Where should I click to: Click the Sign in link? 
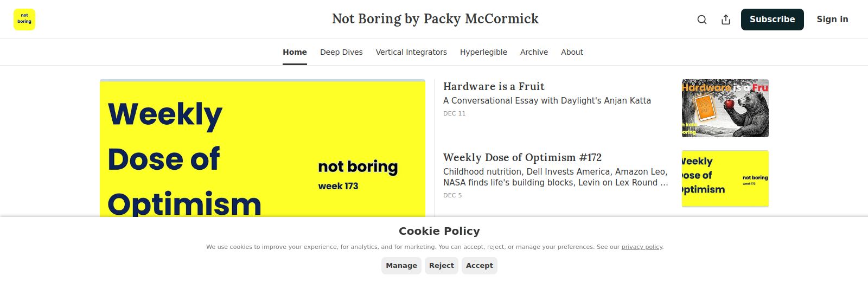point(832,20)
